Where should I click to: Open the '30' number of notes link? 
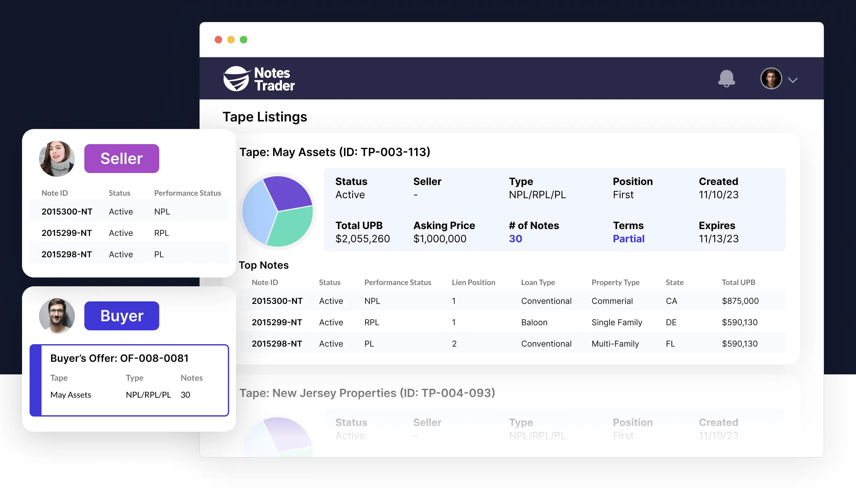[515, 239]
